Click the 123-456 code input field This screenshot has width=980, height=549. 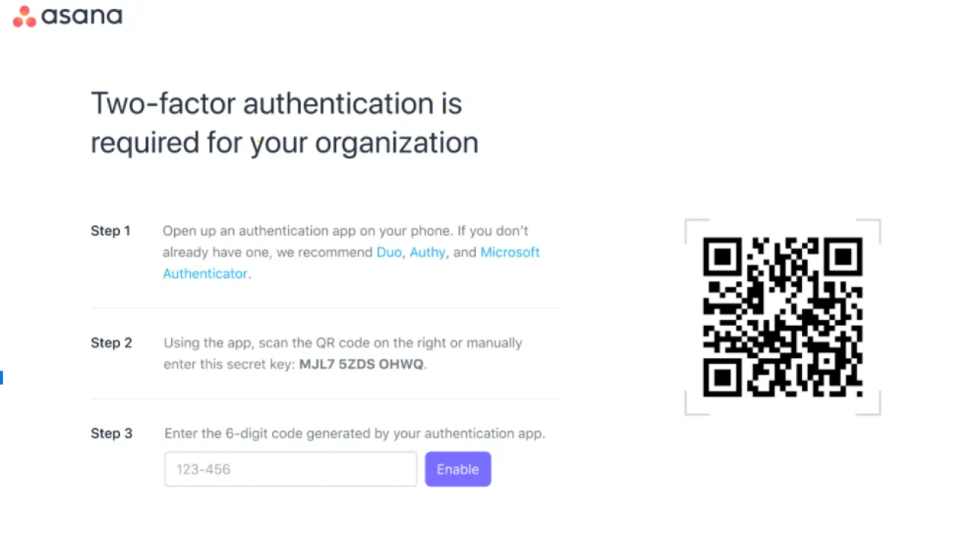[290, 469]
